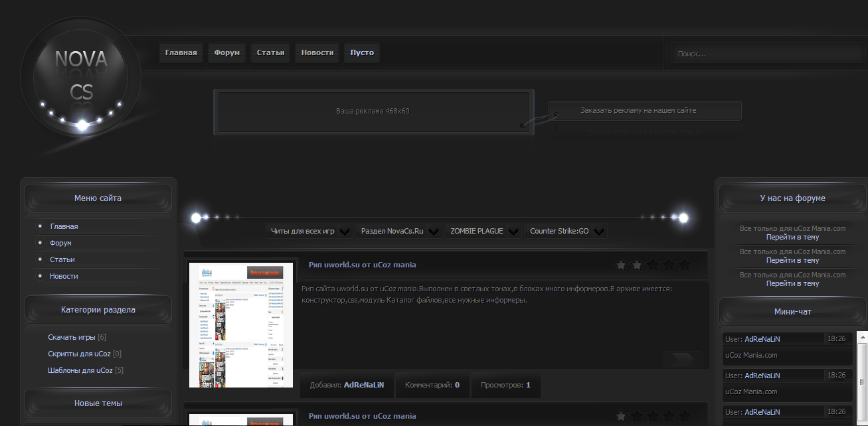Open the Новости top menu item
The width and height of the screenshot is (868, 426).
coord(317,52)
